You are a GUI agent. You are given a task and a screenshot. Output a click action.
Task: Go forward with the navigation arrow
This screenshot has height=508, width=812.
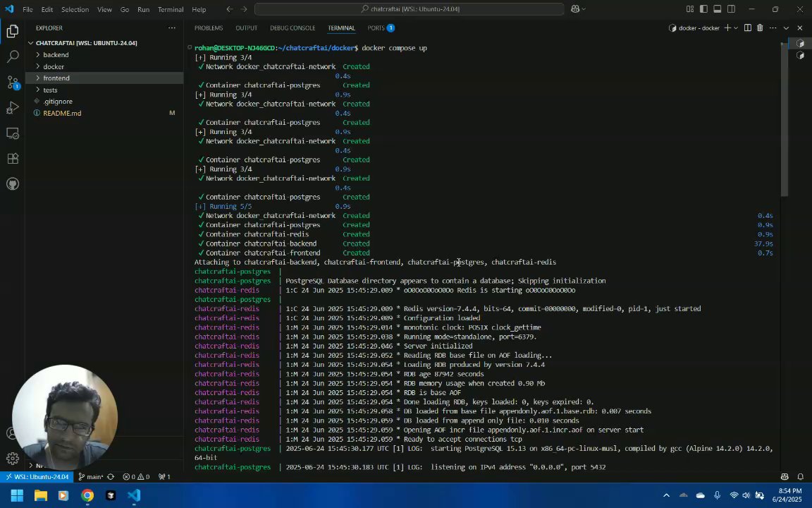click(243, 8)
